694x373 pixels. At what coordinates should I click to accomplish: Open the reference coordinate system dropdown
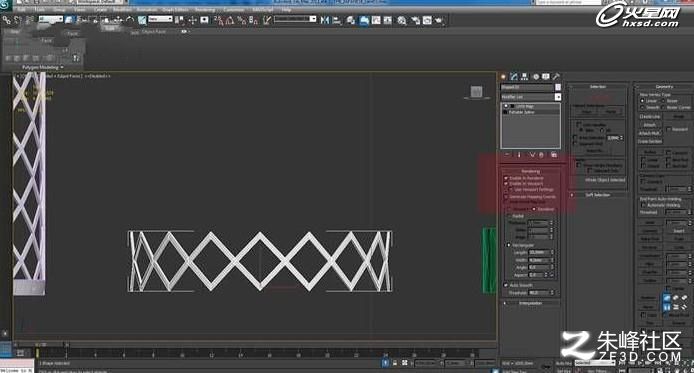[160, 19]
